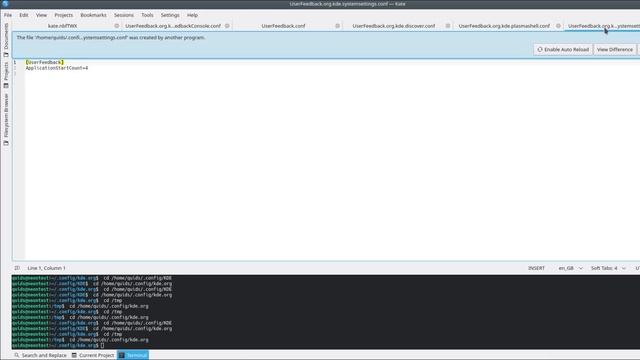The width and height of the screenshot is (640, 360).
Task: Open the Projects side panel
Action: [6, 75]
